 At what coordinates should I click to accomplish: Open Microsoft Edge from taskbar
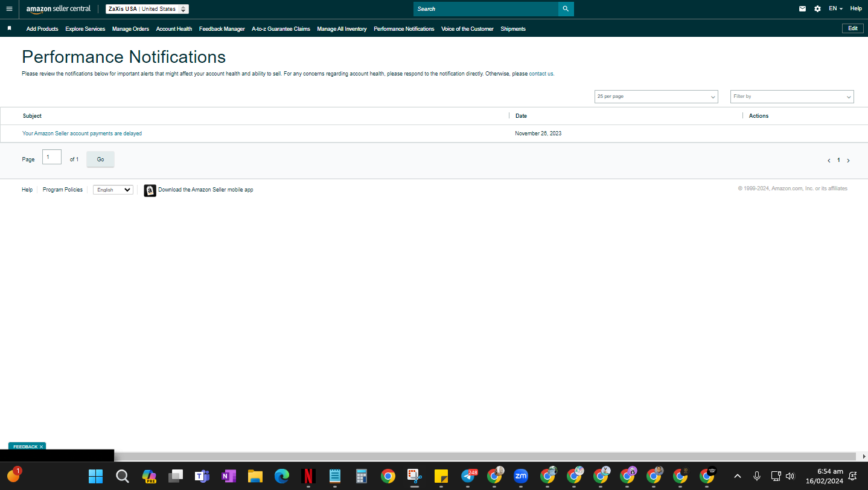point(282,476)
